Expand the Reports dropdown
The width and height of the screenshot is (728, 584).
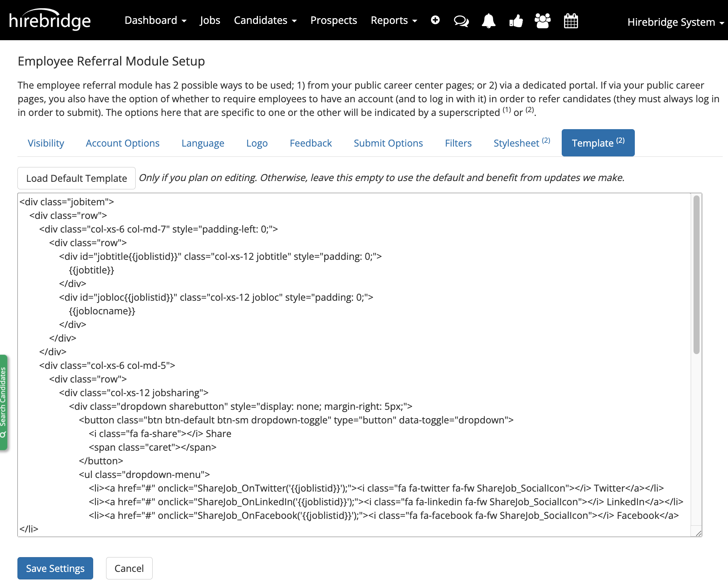click(393, 20)
